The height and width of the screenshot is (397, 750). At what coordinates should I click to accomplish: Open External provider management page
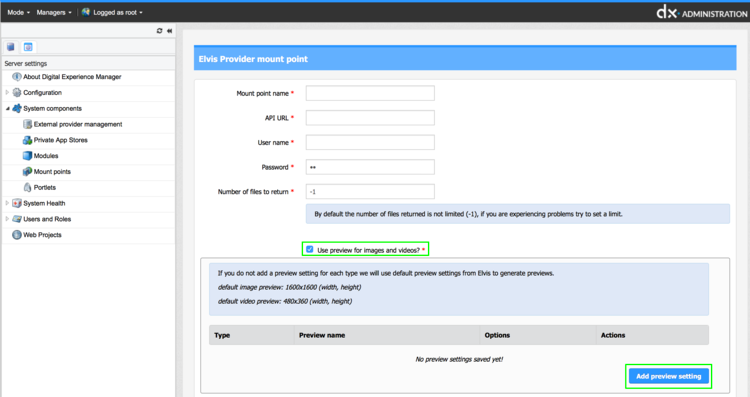(x=78, y=124)
